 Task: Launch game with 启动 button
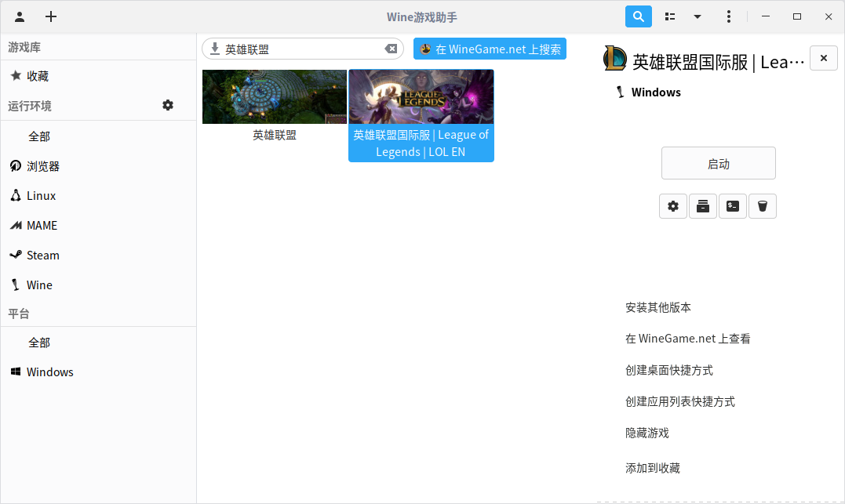(x=719, y=163)
